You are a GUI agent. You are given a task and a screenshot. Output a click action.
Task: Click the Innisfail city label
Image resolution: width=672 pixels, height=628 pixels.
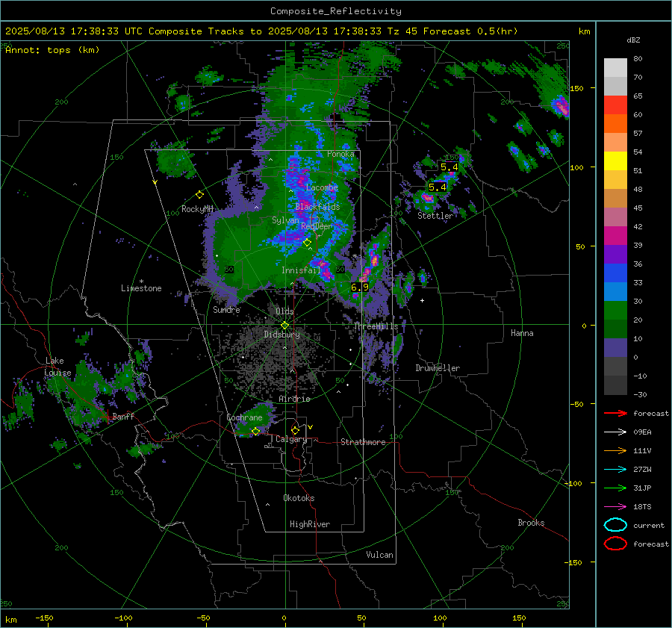[301, 270]
